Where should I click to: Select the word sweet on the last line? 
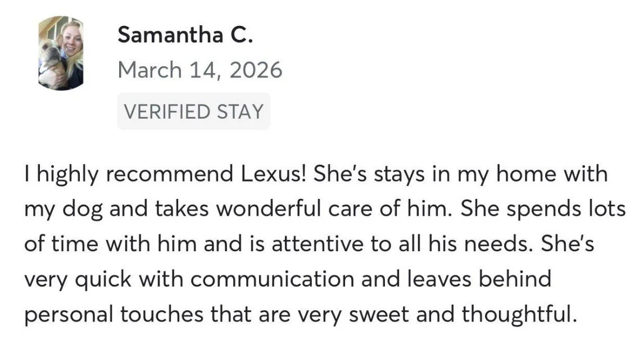point(379,315)
